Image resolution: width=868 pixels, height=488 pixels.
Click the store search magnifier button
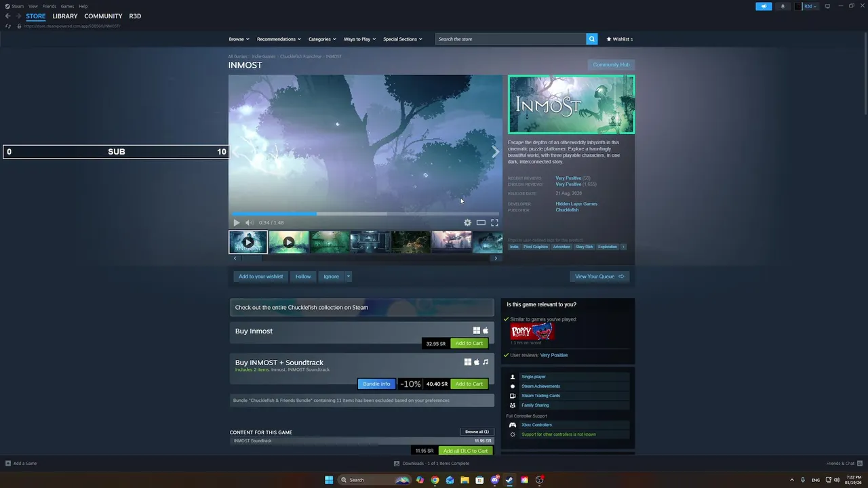tap(591, 39)
